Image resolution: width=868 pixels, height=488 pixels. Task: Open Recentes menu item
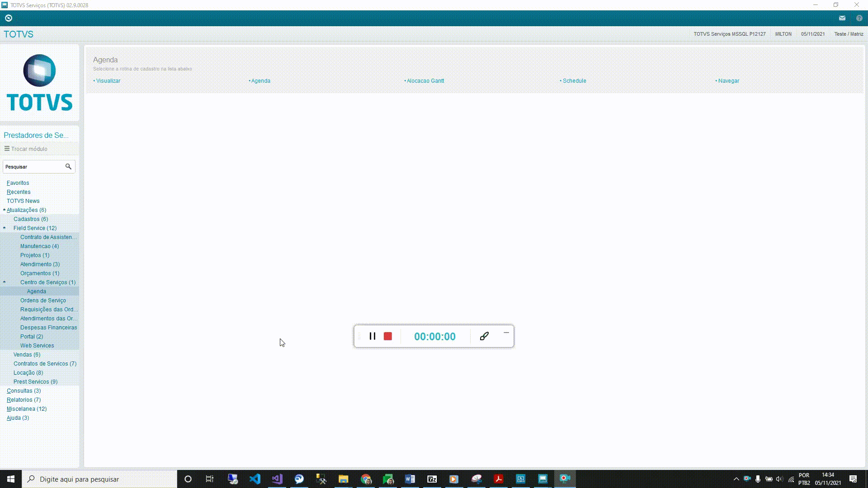(19, 192)
